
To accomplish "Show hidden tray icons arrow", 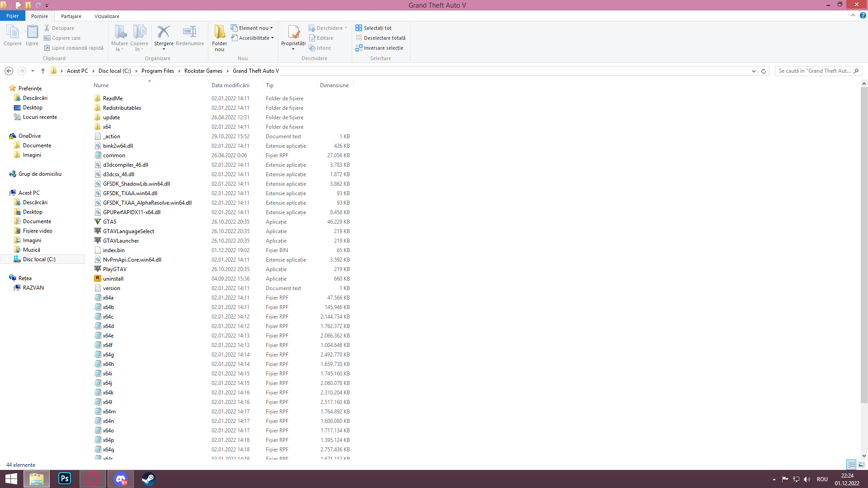I will pos(774,479).
